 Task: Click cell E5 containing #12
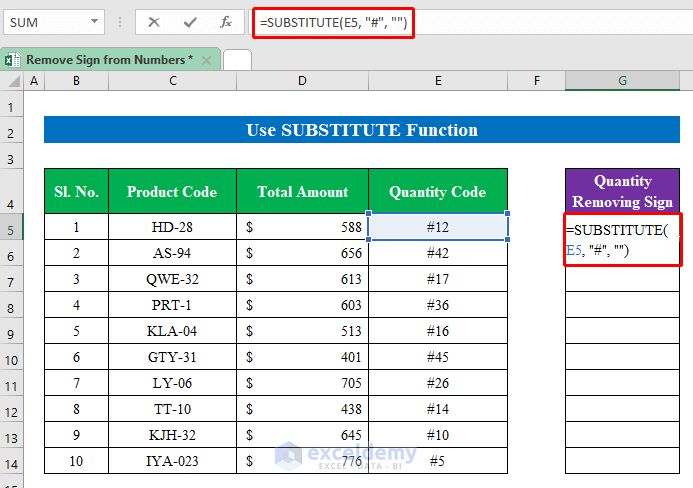[x=438, y=227]
